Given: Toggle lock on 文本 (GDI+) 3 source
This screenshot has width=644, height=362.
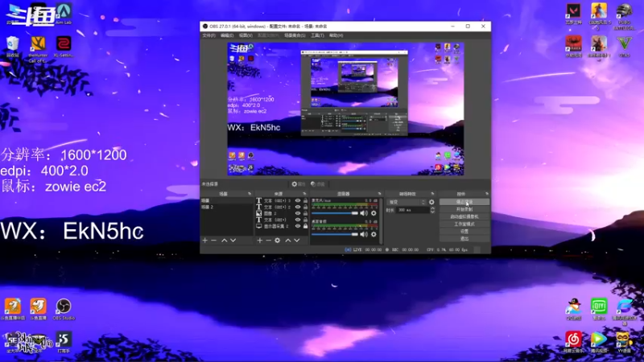Looking at the screenshot, I should click(305, 200).
